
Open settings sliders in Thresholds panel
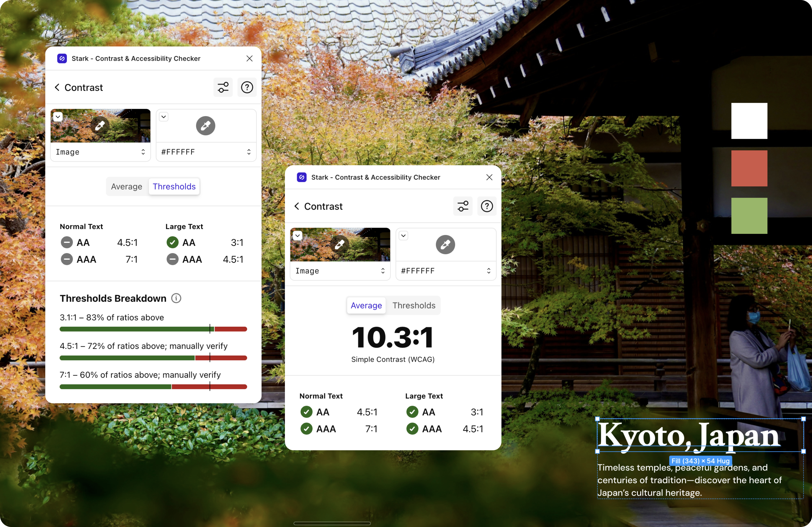(223, 87)
